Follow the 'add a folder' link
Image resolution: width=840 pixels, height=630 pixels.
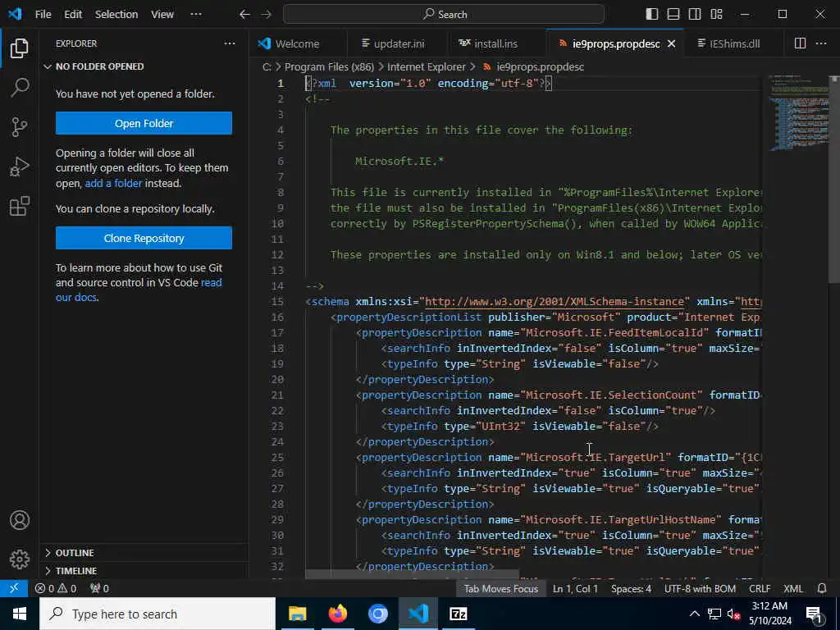click(x=113, y=183)
